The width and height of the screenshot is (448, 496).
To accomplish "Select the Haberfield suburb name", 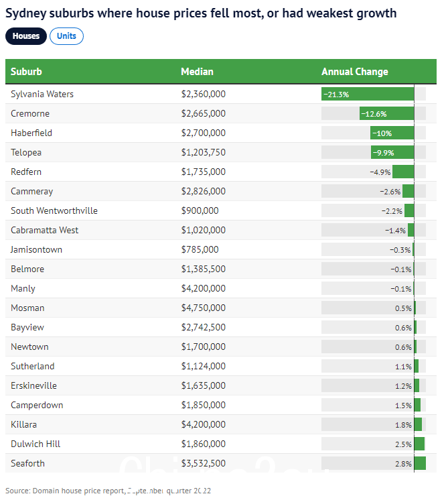I will pyautogui.click(x=31, y=133).
